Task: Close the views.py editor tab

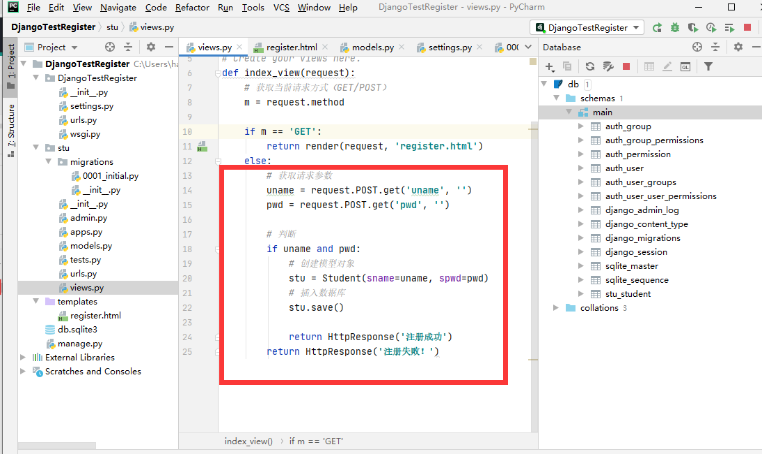Action: click(x=241, y=47)
